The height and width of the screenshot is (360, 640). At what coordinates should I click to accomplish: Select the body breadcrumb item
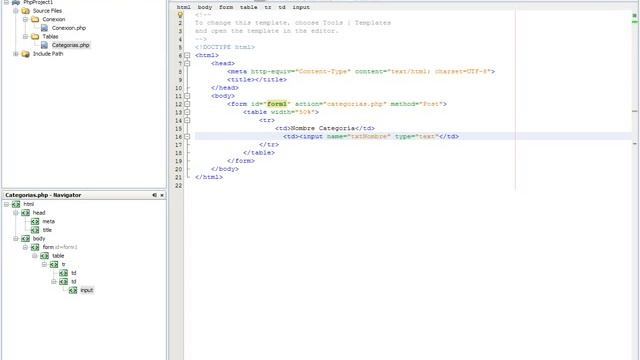(205, 7)
